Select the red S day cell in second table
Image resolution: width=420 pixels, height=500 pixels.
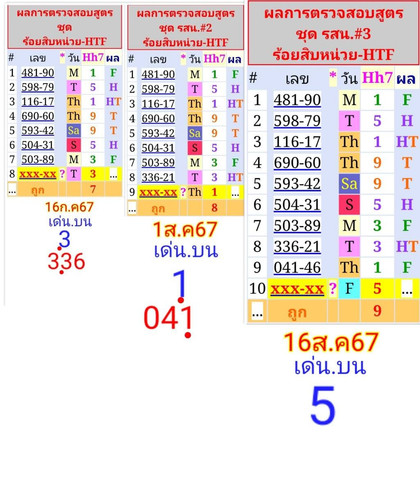[195, 148]
